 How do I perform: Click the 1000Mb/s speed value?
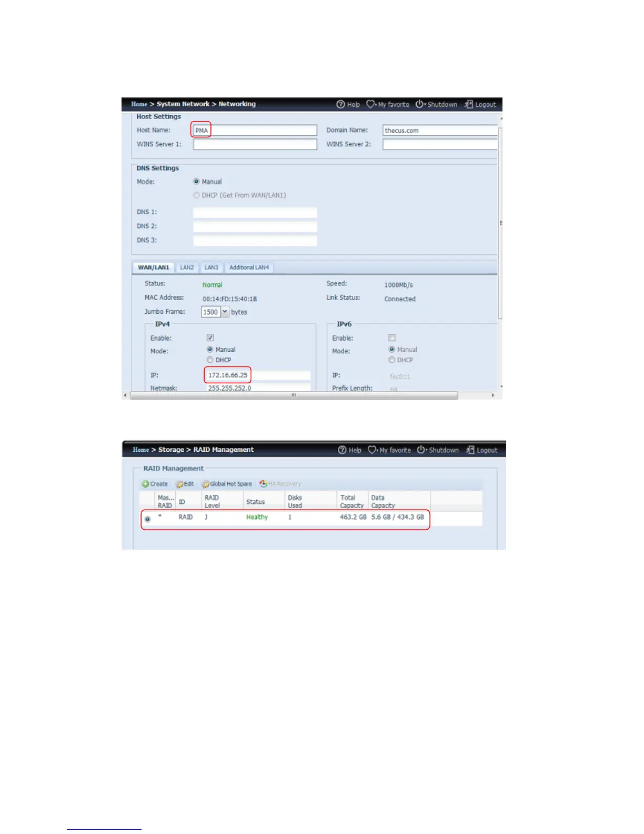coord(398,285)
